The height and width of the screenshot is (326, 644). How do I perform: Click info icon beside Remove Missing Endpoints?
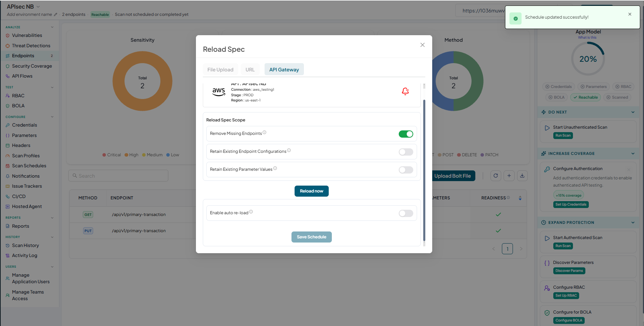click(x=265, y=132)
